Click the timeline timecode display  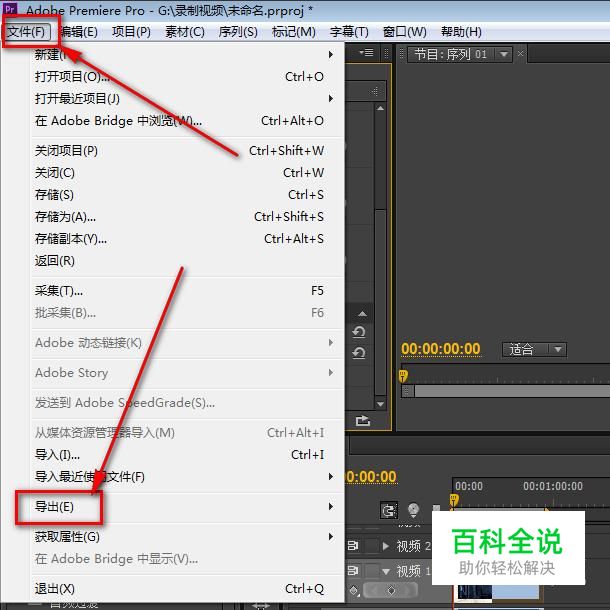[371, 477]
